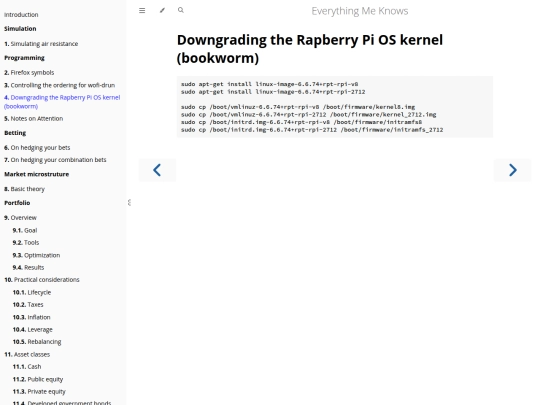Open the search magnifier icon

point(181,10)
